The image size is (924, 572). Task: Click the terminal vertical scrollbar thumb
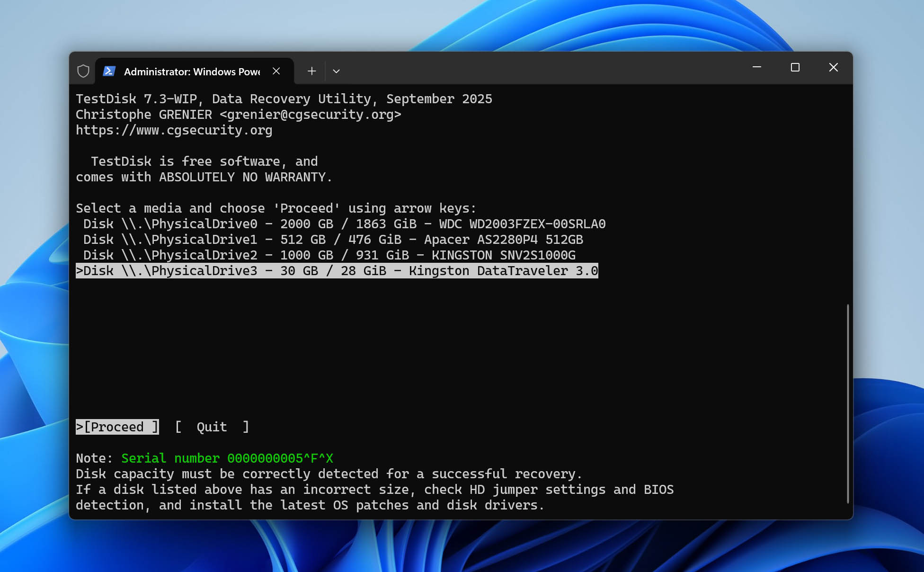click(x=848, y=403)
